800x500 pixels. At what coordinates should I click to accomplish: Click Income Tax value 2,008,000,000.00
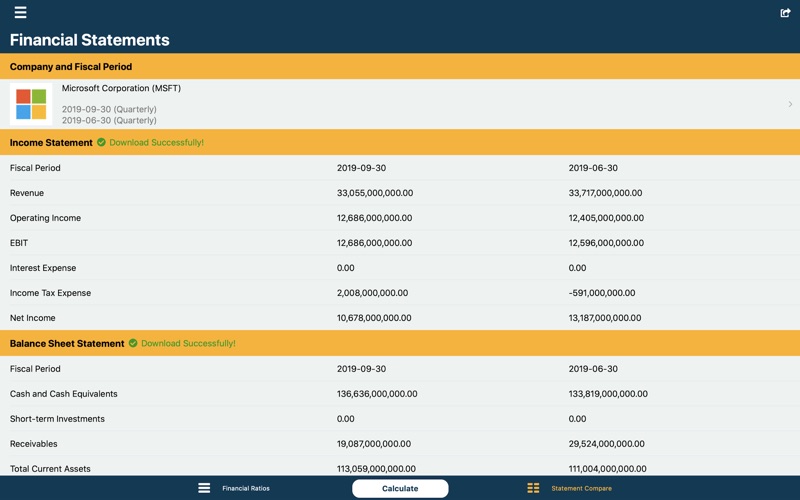(372, 293)
